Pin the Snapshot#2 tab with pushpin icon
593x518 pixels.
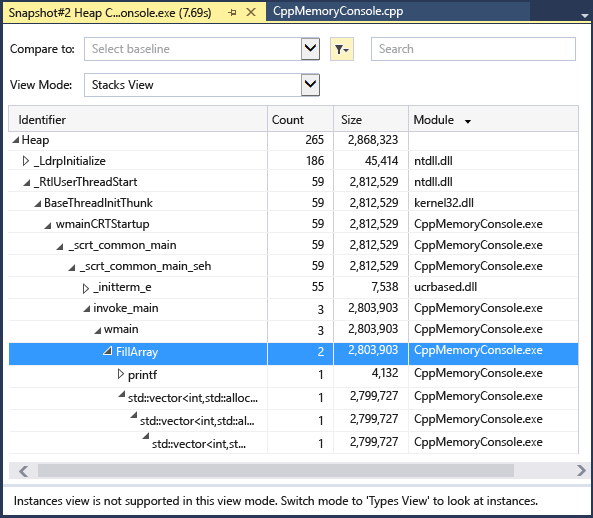tap(233, 12)
